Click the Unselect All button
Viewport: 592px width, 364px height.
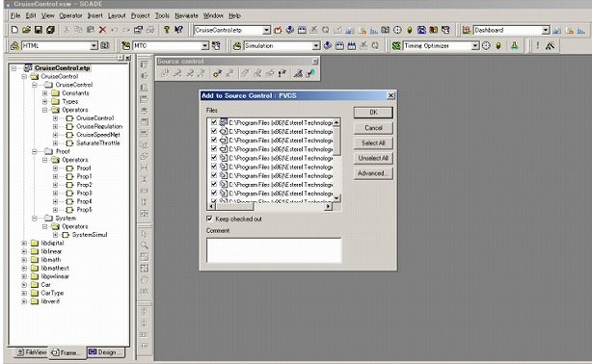[373, 158]
